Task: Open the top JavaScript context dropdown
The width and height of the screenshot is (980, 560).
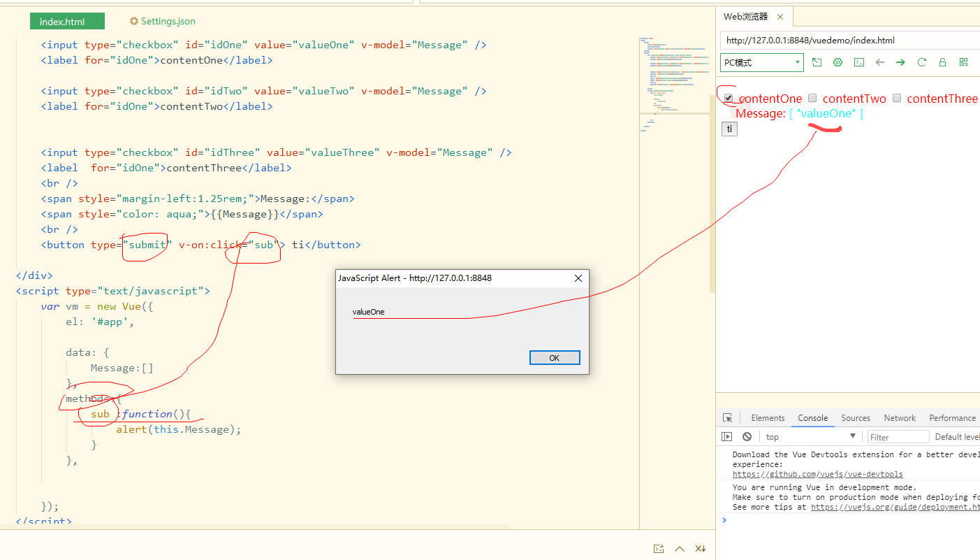Action: coord(810,437)
